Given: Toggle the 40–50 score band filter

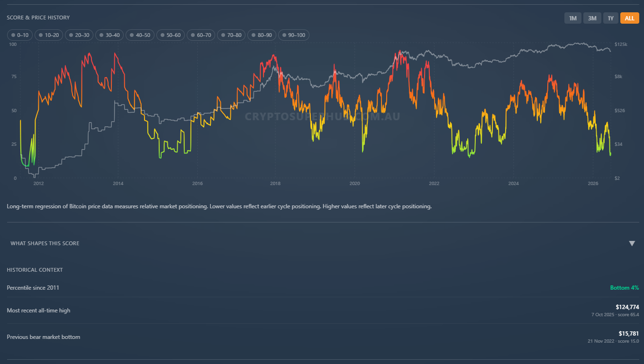Looking at the screenshot, I should tap(140, 35).
